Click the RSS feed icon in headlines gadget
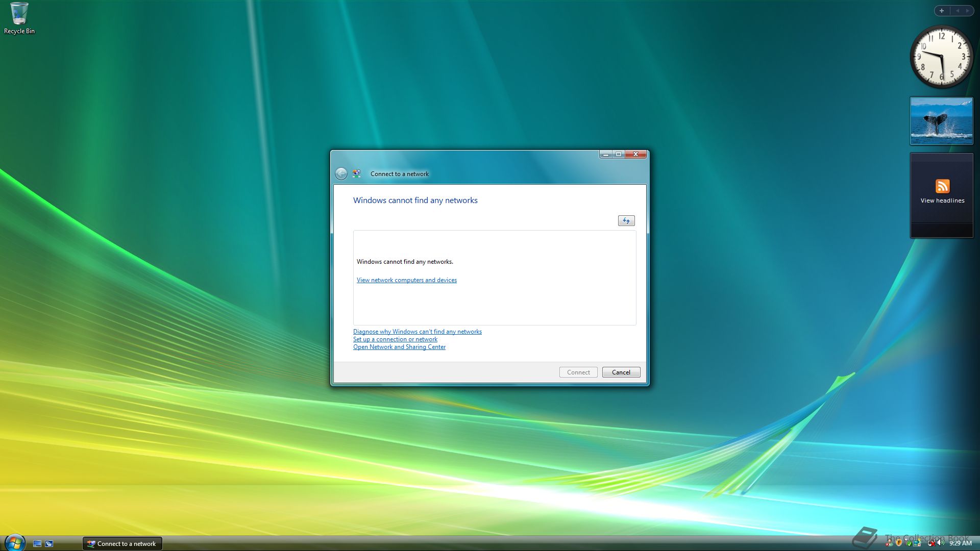The width and height of the screenshot is (980, 551). click(x=942, y=186)
